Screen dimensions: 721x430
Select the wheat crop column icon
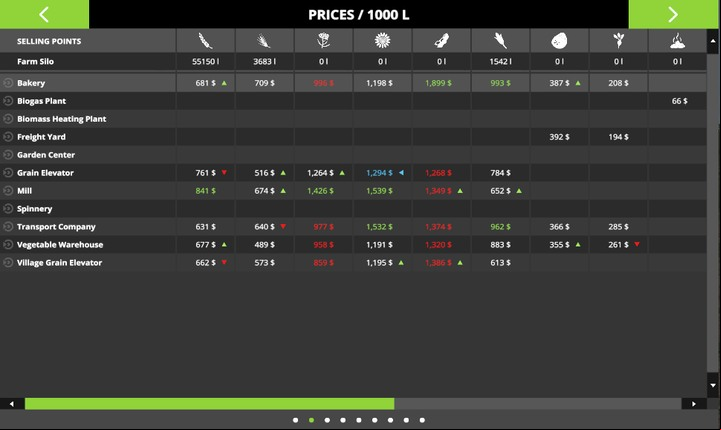click(x=205, y=41)
